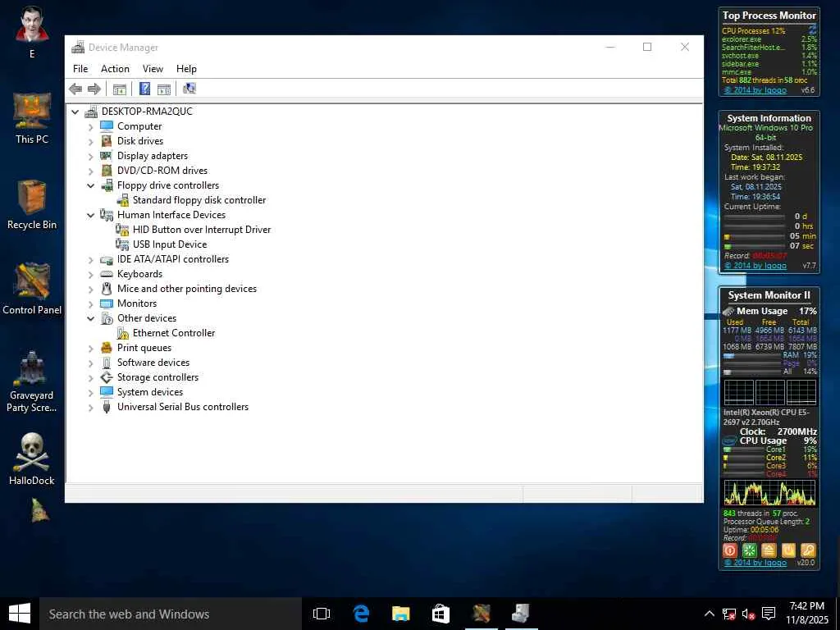Collapse the Other devices category

90,319
